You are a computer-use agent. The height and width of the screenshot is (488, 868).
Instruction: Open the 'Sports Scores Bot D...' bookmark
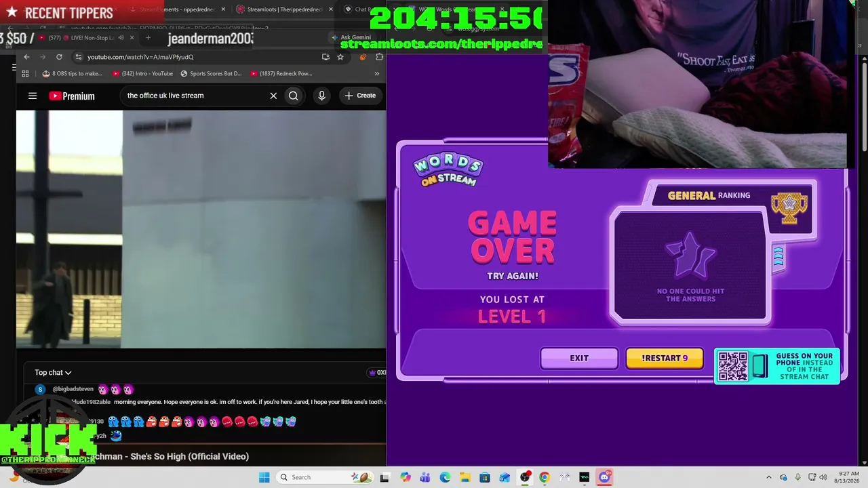(211, 73)
